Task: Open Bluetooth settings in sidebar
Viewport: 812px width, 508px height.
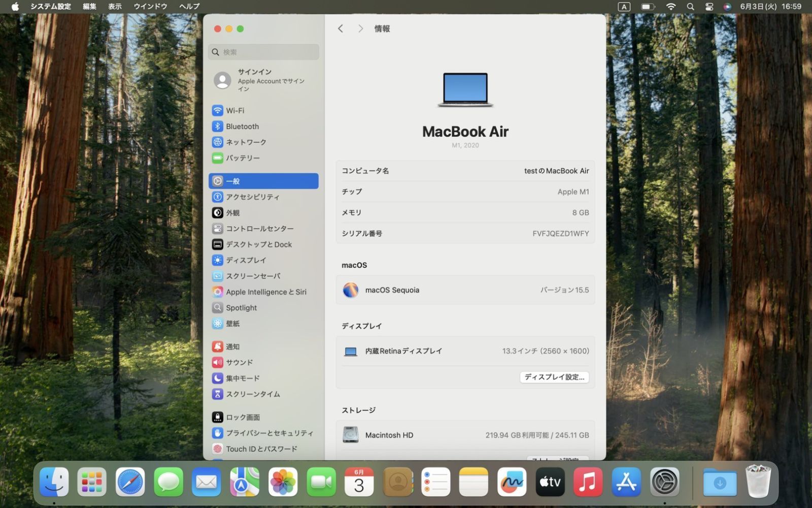Action: point(263,126)
